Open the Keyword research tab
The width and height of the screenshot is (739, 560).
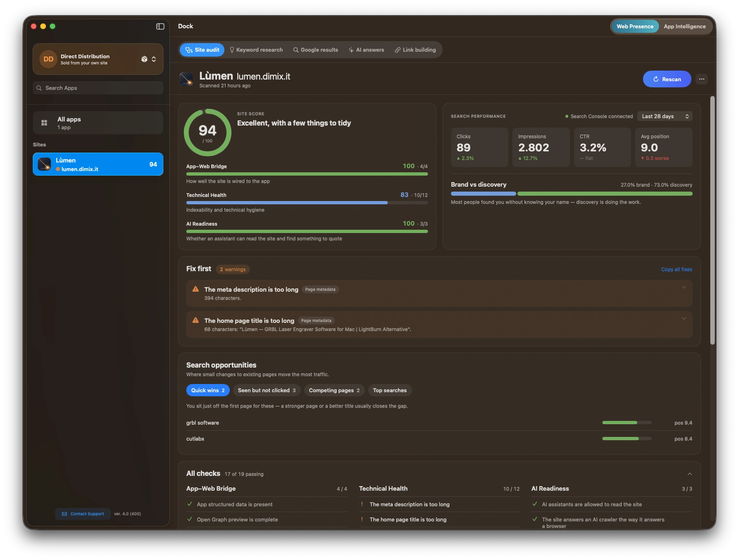coord(256,50)
